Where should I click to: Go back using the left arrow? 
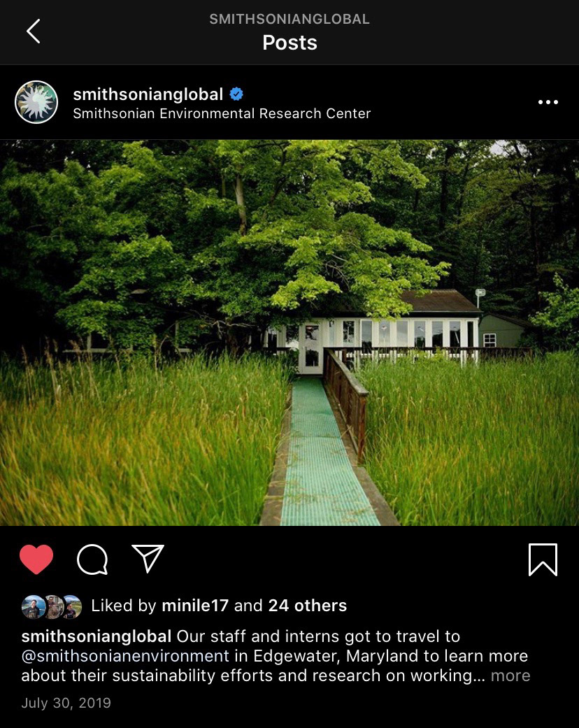coord(34,31)
